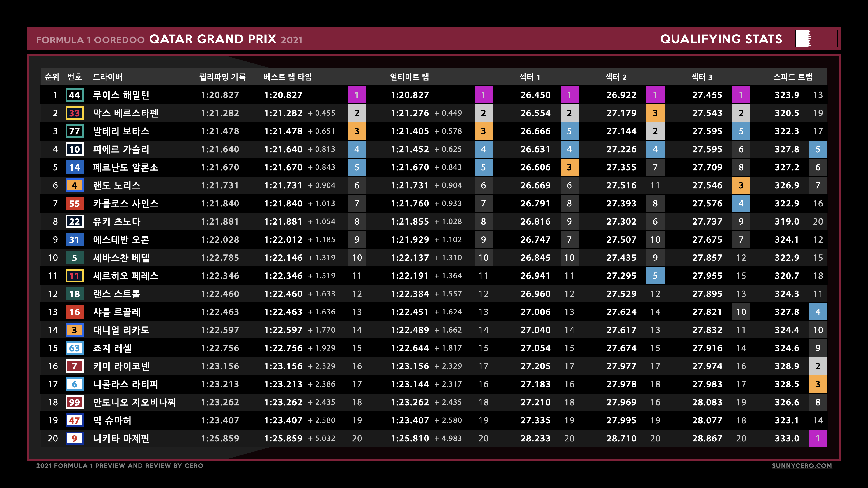
Task: Click driver number badge 77
Action: click(x=74, y=131)
